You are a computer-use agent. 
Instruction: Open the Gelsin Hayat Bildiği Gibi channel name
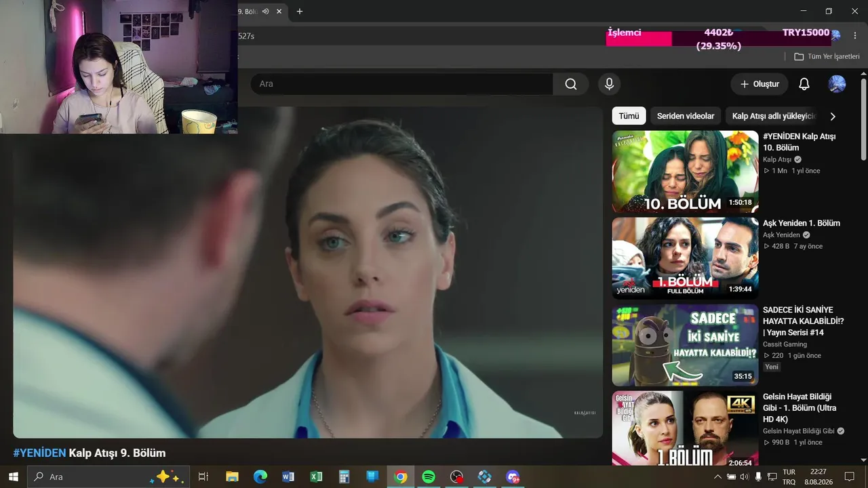point(799,431)
